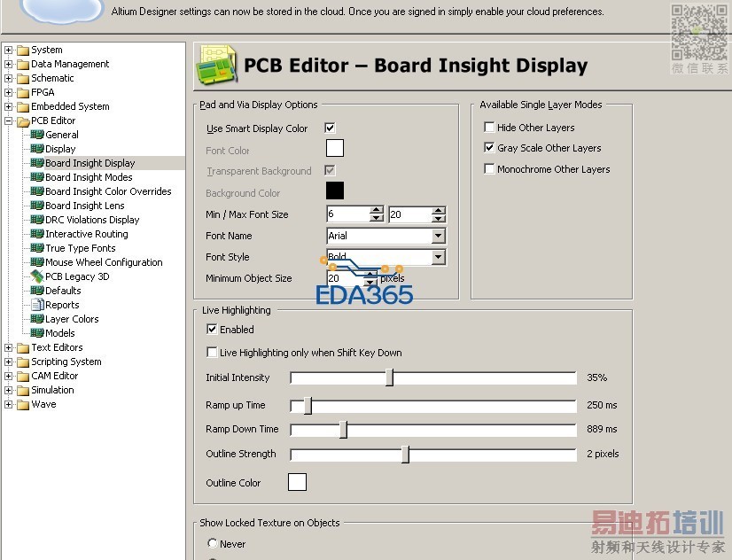732x560 pixels.
Task: Enable Hide Other Layers mode
Action: (489, 127)
